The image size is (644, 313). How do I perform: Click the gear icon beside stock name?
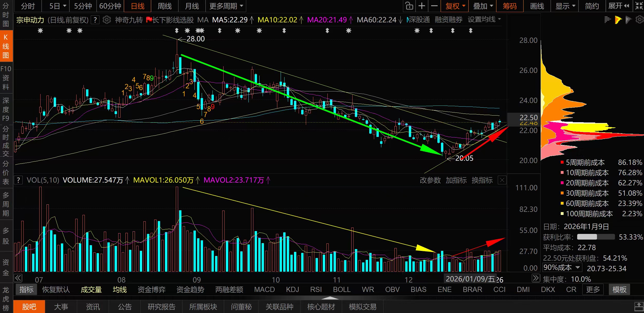point(107,20)
